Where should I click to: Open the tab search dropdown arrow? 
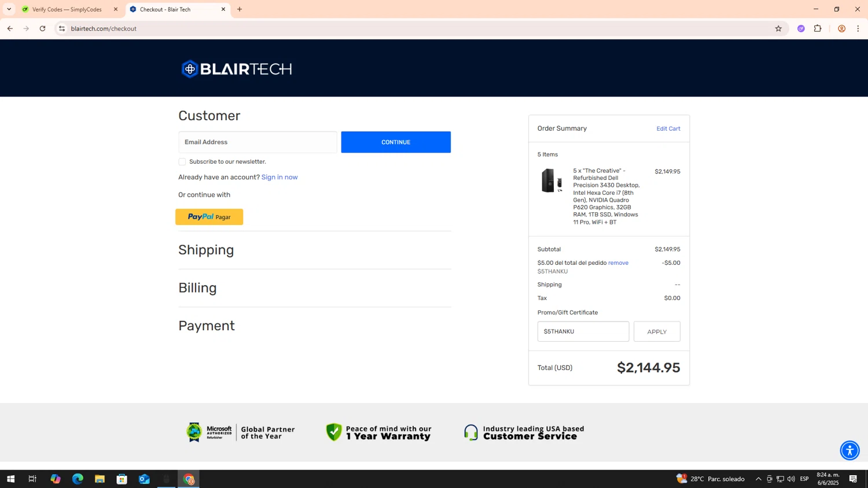coord(9,9)
